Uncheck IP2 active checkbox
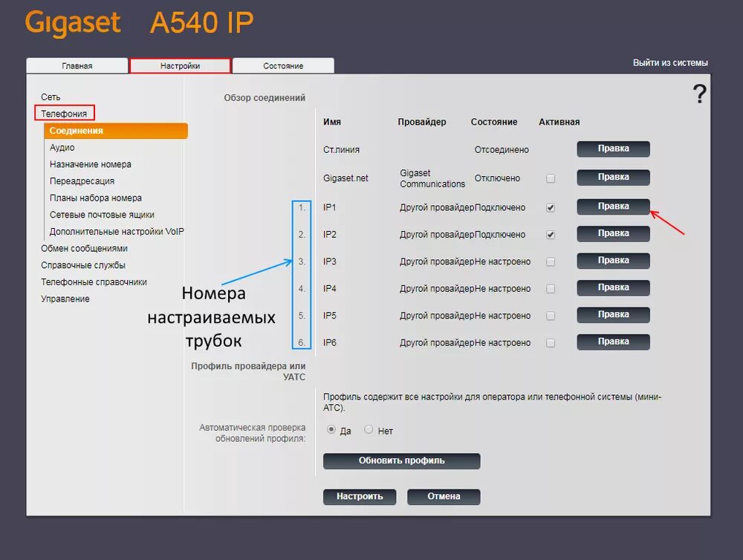Image resolution: width=743 pixels, height=560 pixels. pos(550,235)
